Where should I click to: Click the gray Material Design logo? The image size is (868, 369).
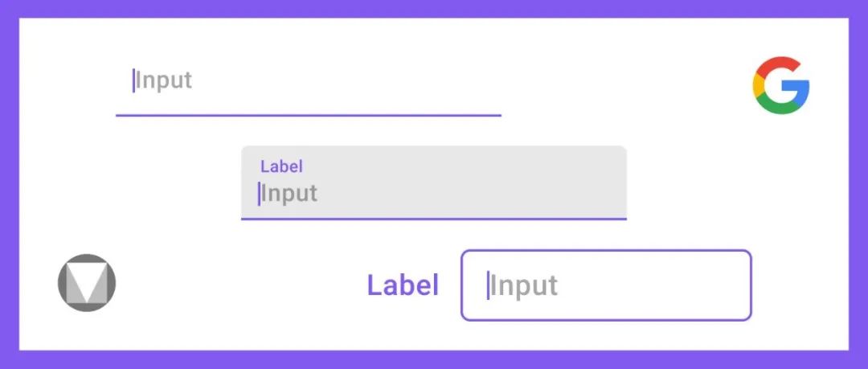click(87, 282)
